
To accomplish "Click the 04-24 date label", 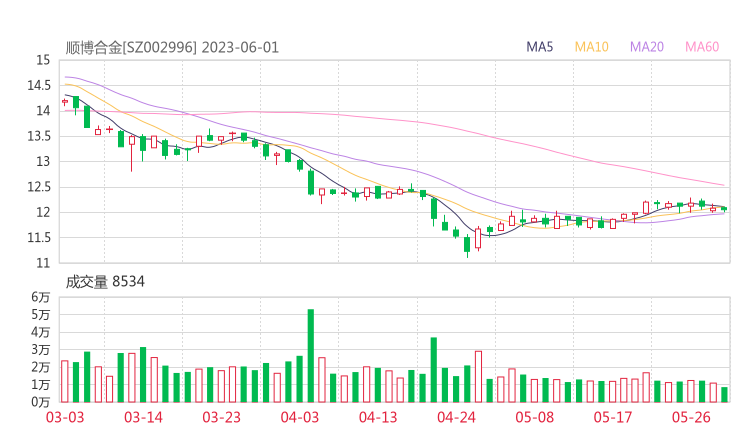I will click(456, 417).
